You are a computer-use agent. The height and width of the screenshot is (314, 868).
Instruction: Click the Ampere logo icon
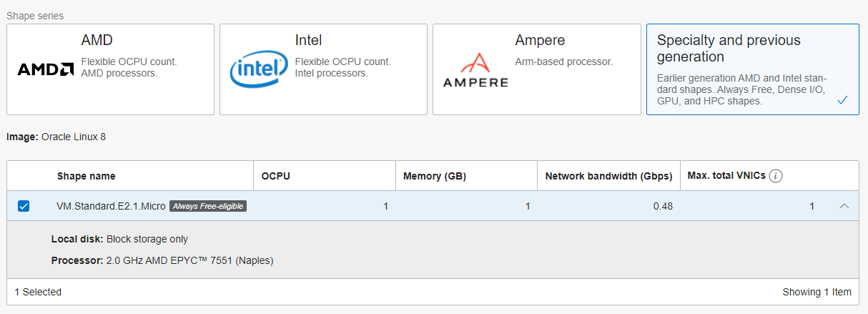point(474,70)
